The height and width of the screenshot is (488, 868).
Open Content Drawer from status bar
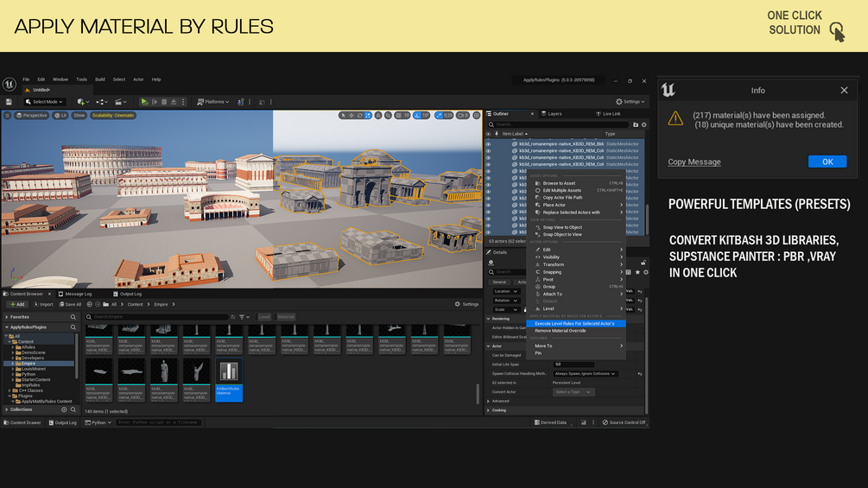coord(22,422)
